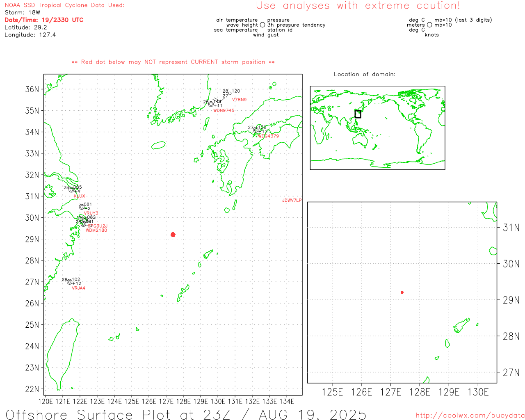525x420 pixels.
Task: Click the 'Date/Time: 19/2330 UTC' text
Action: (x=44, y=20)
